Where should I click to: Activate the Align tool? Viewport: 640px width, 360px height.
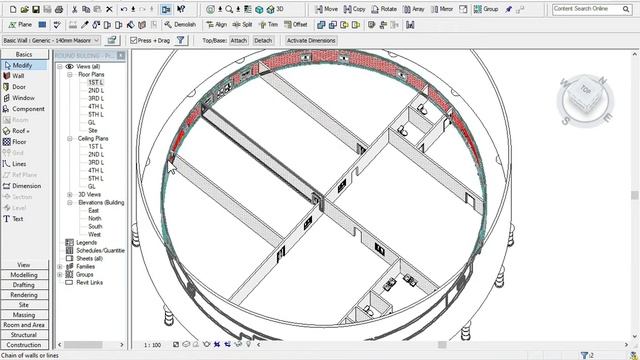coord(216,25)
